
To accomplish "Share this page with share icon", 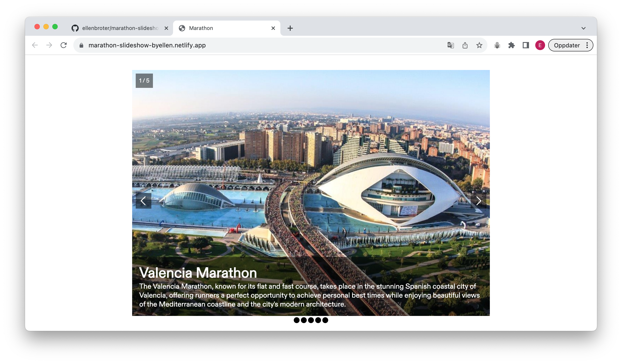I will (465, 45).
